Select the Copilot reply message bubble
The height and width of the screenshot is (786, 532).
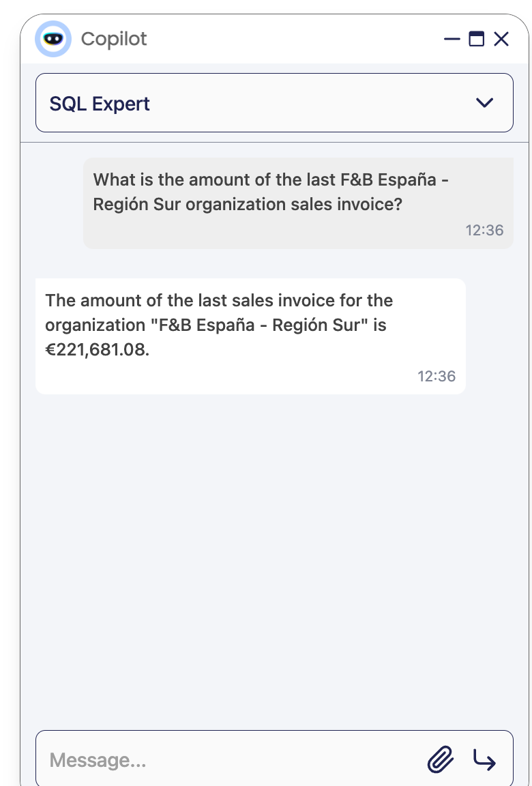click(x=250, y=336)
